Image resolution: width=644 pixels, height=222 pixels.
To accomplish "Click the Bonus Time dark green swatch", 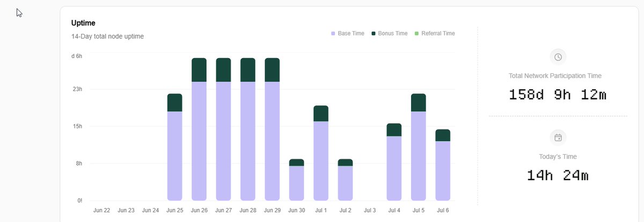I will click(373, 33).
